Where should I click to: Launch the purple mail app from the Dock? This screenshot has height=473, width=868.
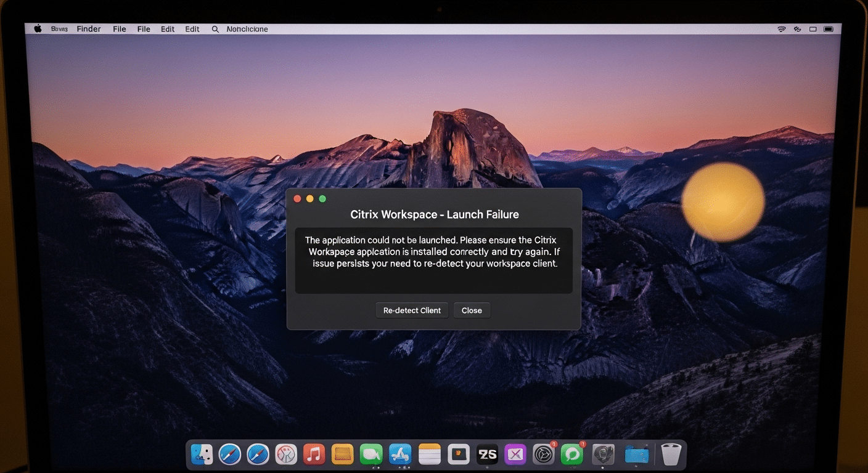click(x=515, y=455)
